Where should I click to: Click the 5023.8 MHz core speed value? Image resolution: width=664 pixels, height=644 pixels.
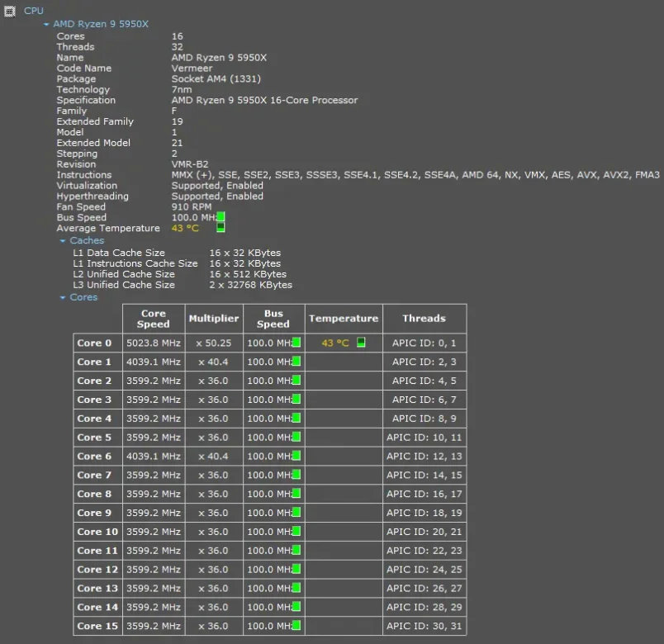154,343
